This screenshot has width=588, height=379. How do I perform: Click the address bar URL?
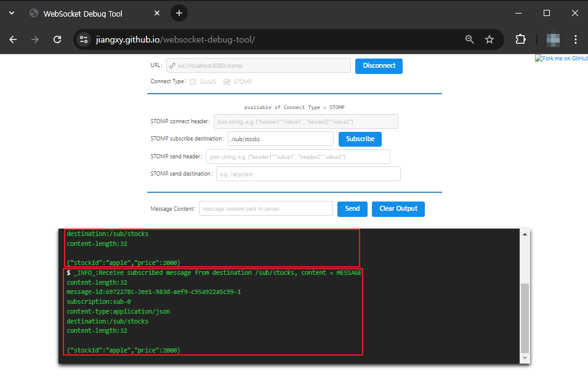pos(175,39)
